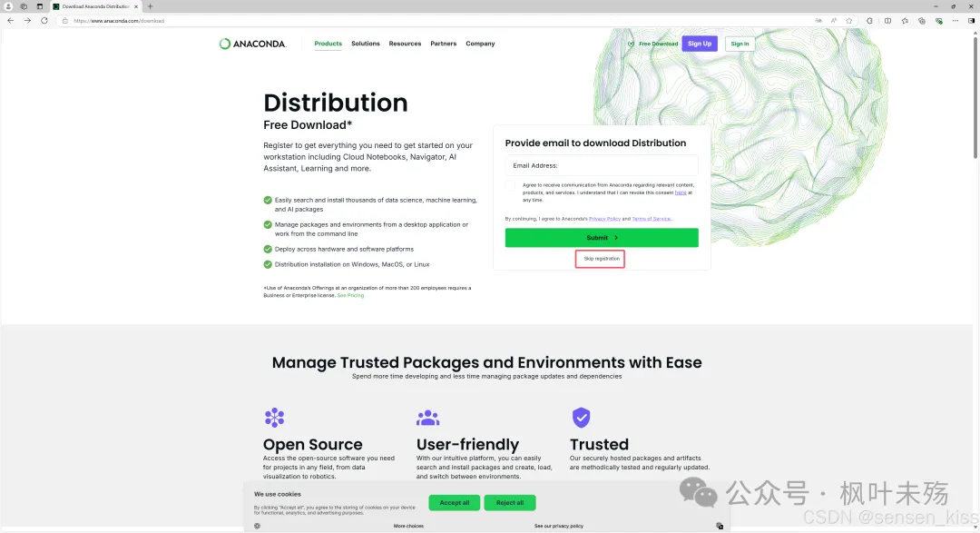
Task: Click the translate page icon
Action: (x=818, y=21)
